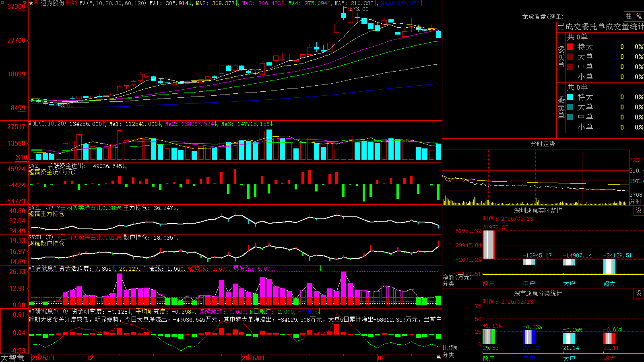Click the cyan 特大 sell-order color swatch
The width and height of the screenshot is (644, 362).
pos(570,97)
